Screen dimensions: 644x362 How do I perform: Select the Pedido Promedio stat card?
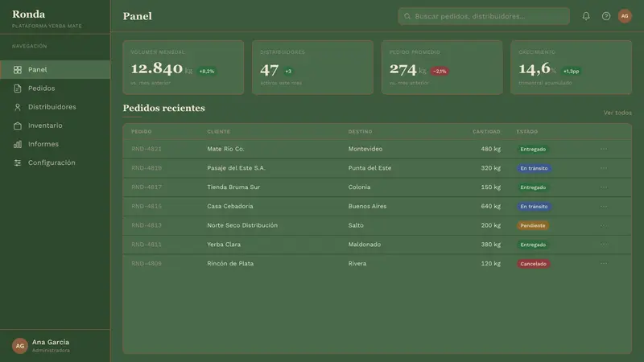coord(442,68)
